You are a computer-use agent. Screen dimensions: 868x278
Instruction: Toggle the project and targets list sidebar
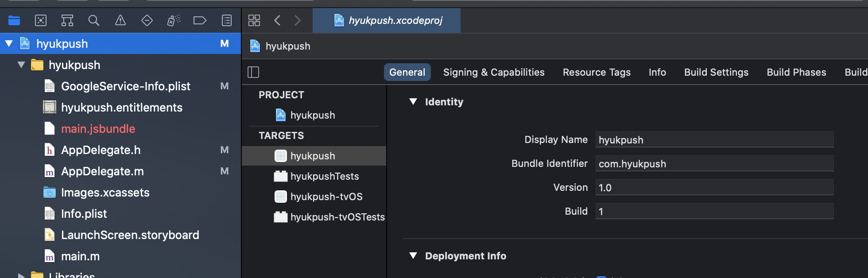(253, 72)
